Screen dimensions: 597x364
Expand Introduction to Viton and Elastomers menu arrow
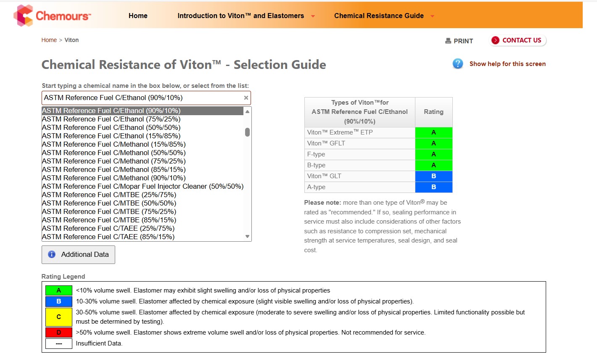coord(313,16)
